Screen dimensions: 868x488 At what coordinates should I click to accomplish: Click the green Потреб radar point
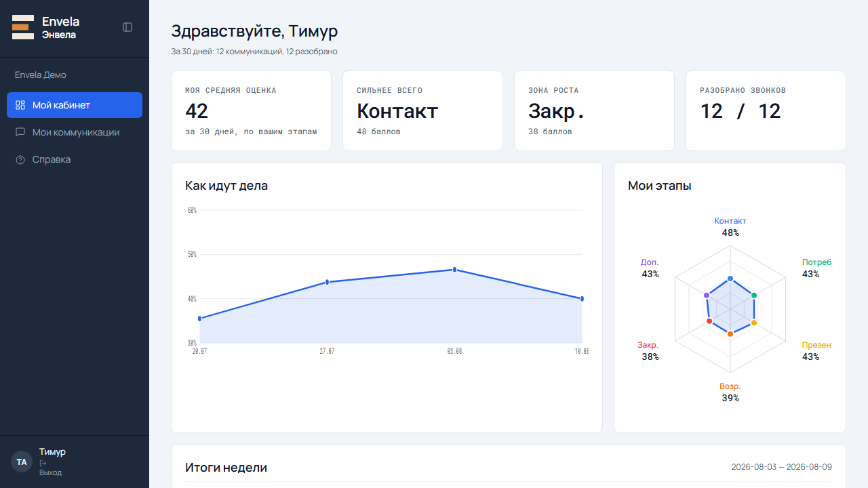pos(753,295)
